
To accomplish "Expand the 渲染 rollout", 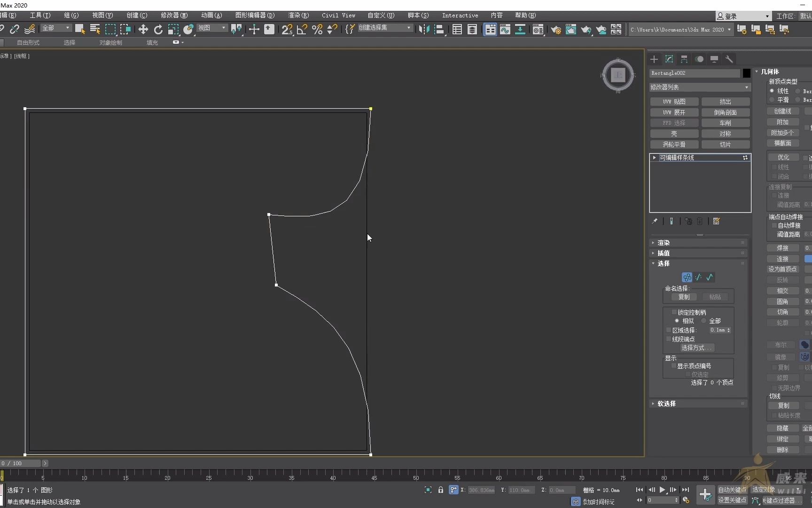I will (x=698, y=243).
